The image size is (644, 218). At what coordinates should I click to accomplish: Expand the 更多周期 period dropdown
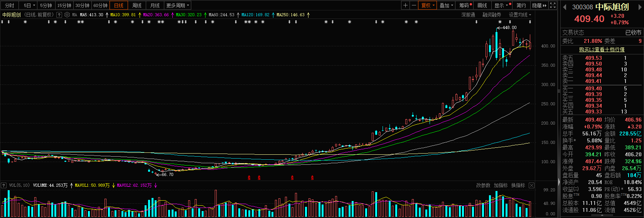(178, 5)
